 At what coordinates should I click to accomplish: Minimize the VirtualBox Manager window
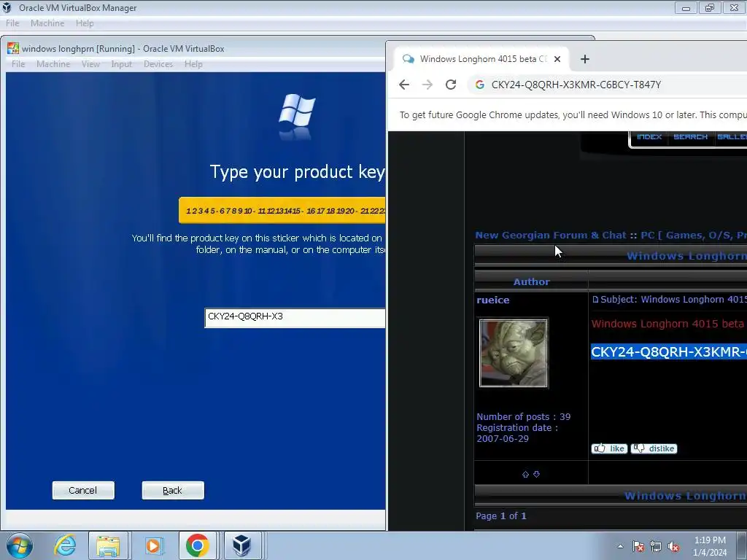click(x=686, y=7)
